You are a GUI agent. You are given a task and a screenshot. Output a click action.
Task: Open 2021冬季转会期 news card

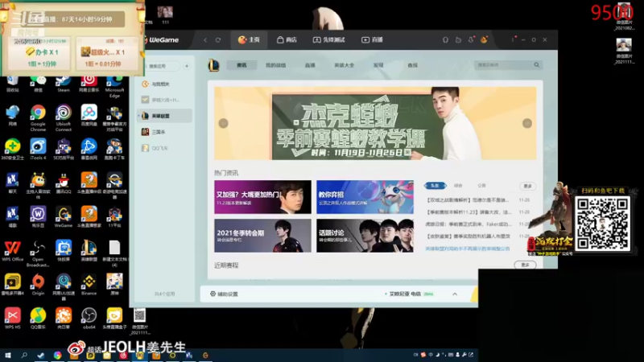(262, 236)
